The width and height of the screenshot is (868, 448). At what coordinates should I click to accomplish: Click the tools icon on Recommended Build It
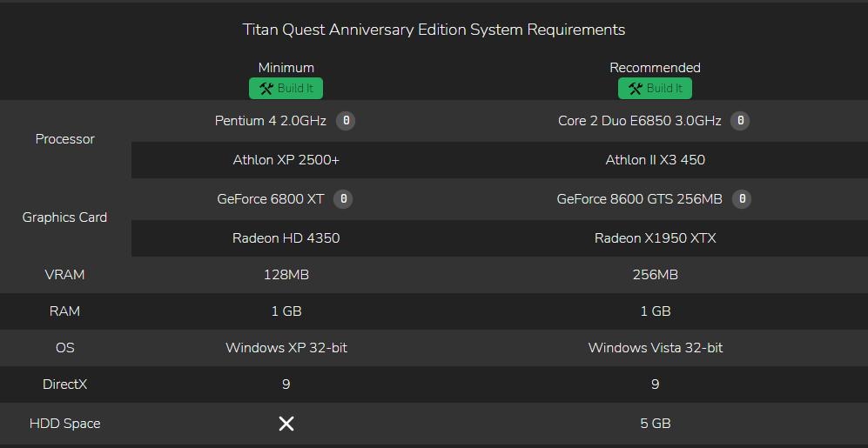tap(636, 89)
